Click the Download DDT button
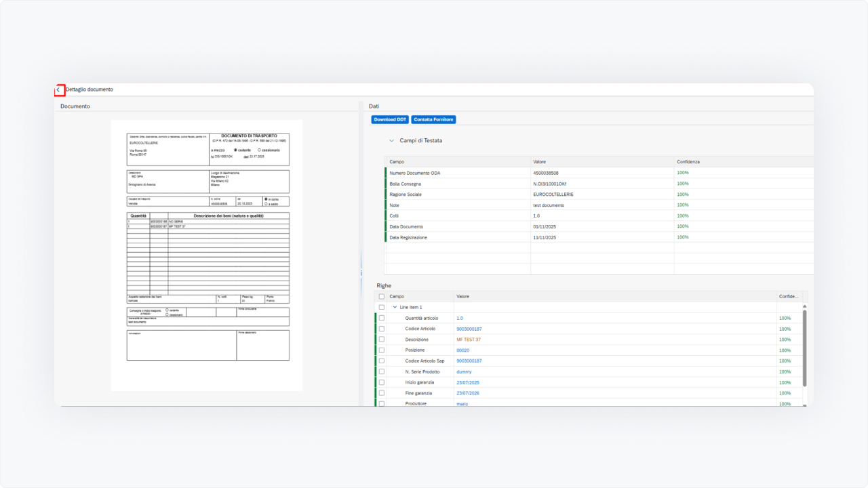 tap(390, 120)
